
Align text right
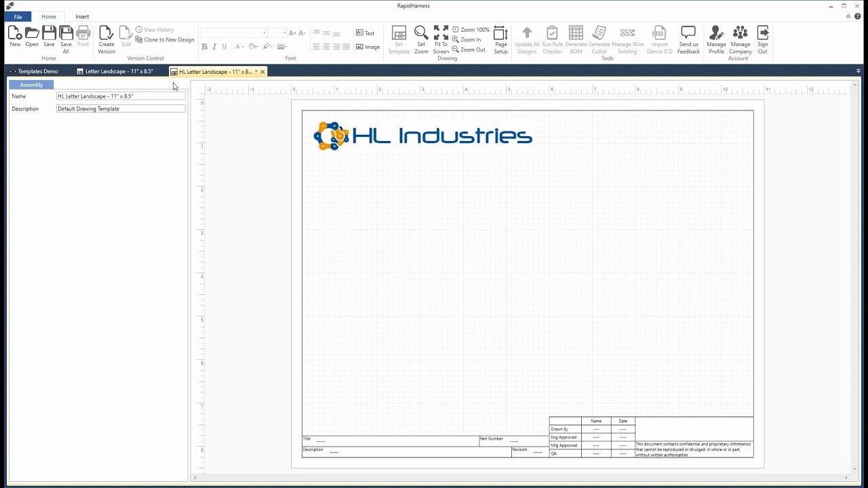(x=336, y=47)
